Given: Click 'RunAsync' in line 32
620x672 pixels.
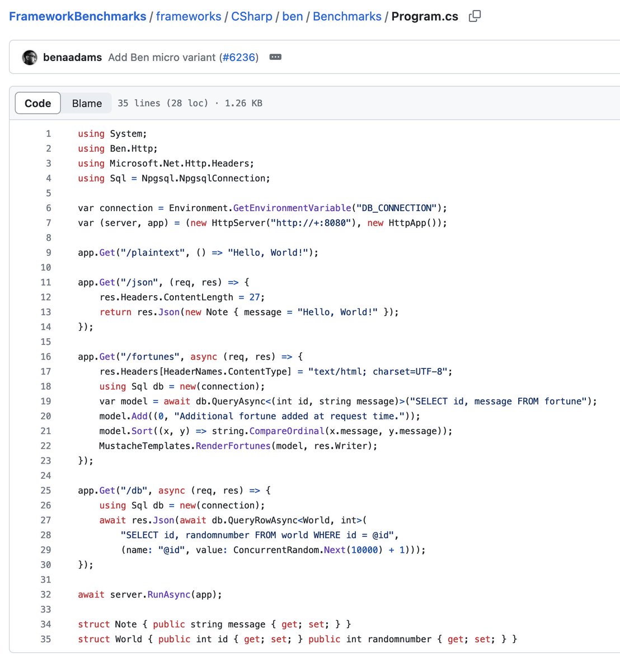Looking at the screenshot, I should pyautogui.click(x=169, y=594).
